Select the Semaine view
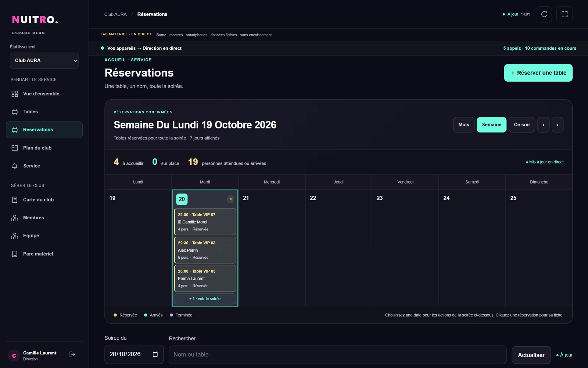This screenshot has width=588, height=368. [x=492, y=125]
